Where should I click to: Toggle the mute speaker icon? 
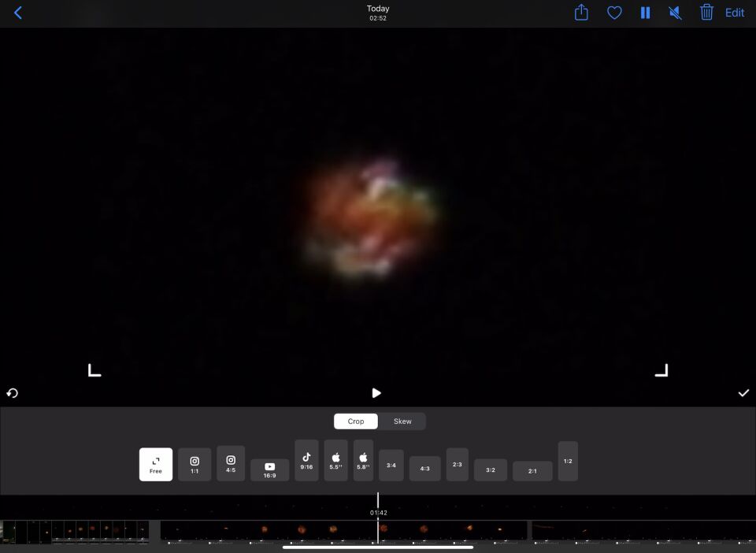[675, 13]
